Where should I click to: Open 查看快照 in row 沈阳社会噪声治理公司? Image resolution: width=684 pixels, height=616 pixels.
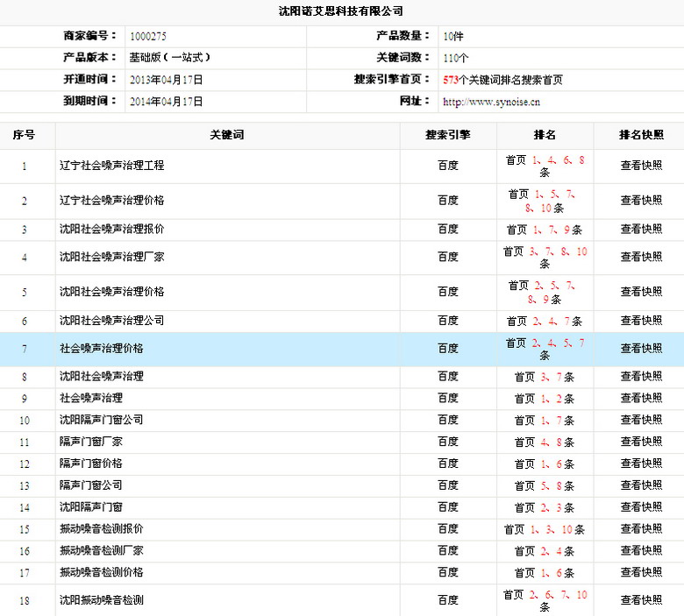[641, 321]
